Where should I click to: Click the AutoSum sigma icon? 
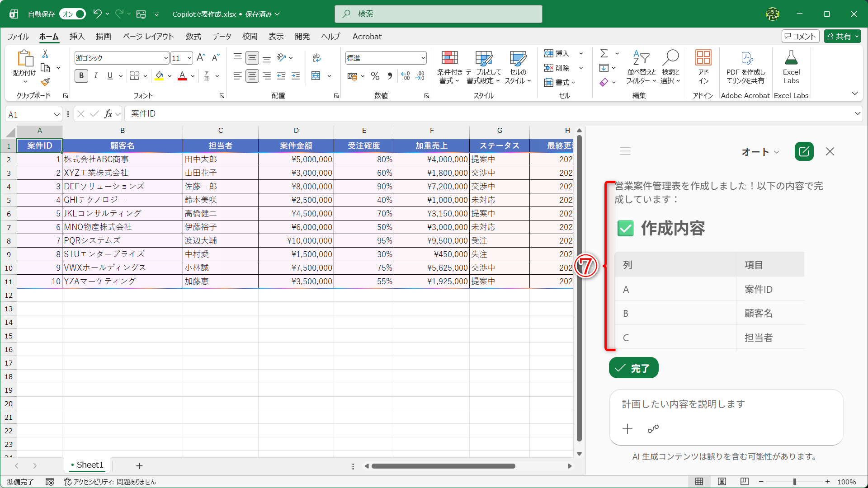[x=604, y=53]
